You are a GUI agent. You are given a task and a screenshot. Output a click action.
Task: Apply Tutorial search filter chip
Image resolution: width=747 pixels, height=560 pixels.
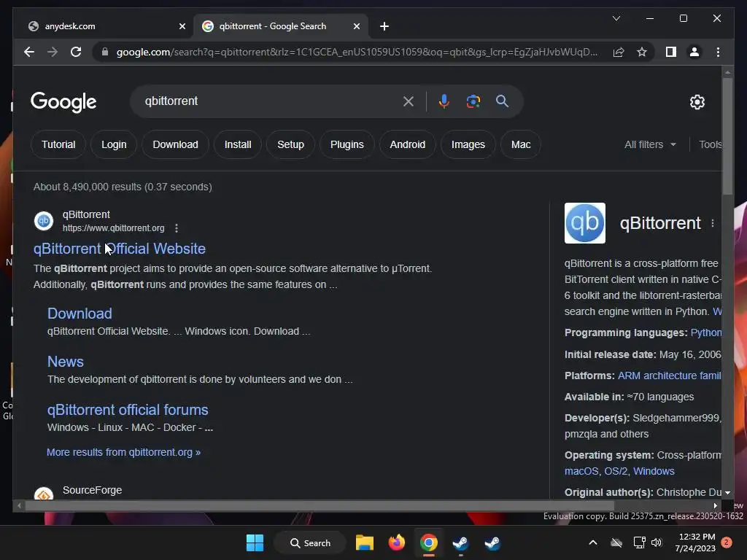click(x=58, y=144)
